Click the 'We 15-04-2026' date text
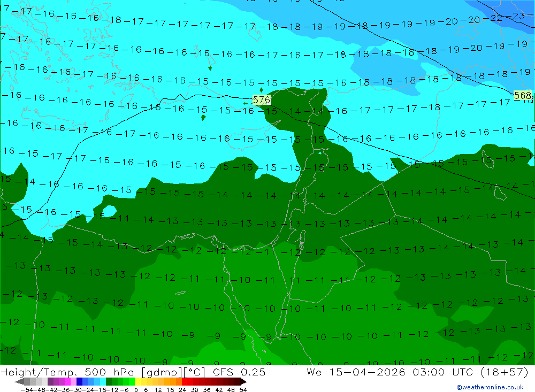The height and width of the screenshot is (392, 535). (356, 372)
